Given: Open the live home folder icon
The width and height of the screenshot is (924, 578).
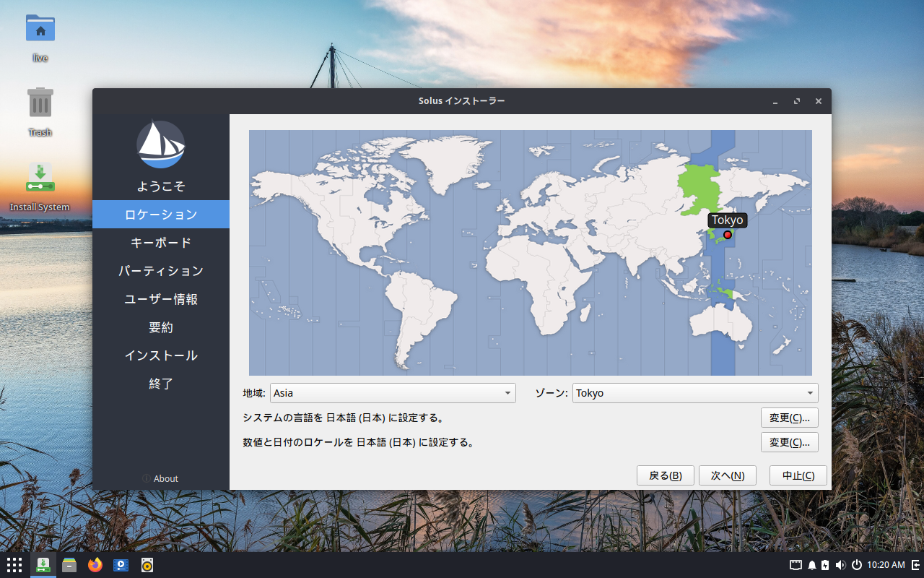Looking at the screenshot, I should [x=40, y=29].
